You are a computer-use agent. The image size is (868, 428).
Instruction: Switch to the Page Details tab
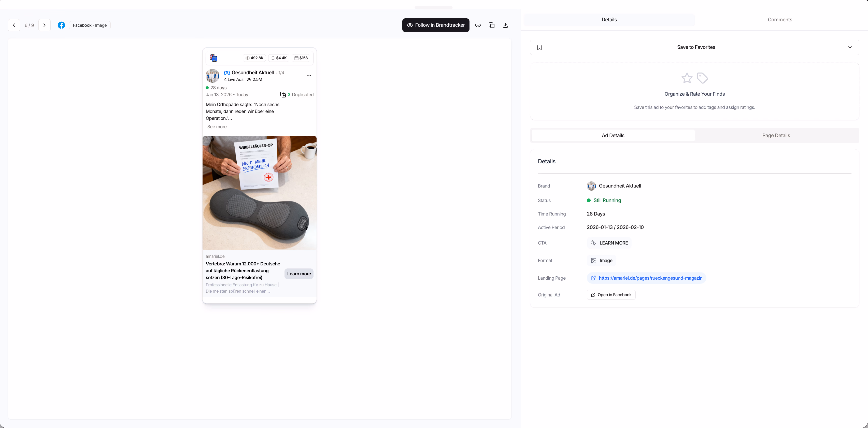pos(776,135)
